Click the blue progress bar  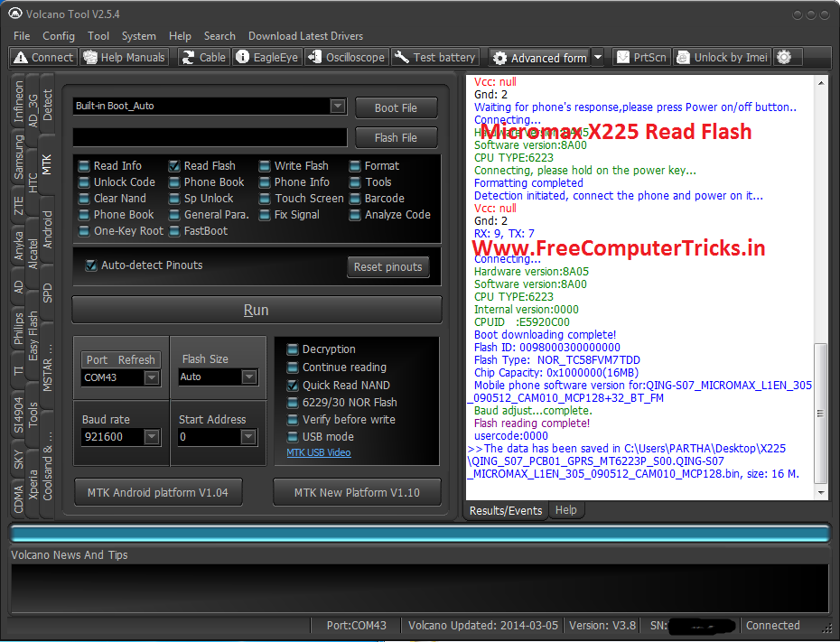[420, 534]
